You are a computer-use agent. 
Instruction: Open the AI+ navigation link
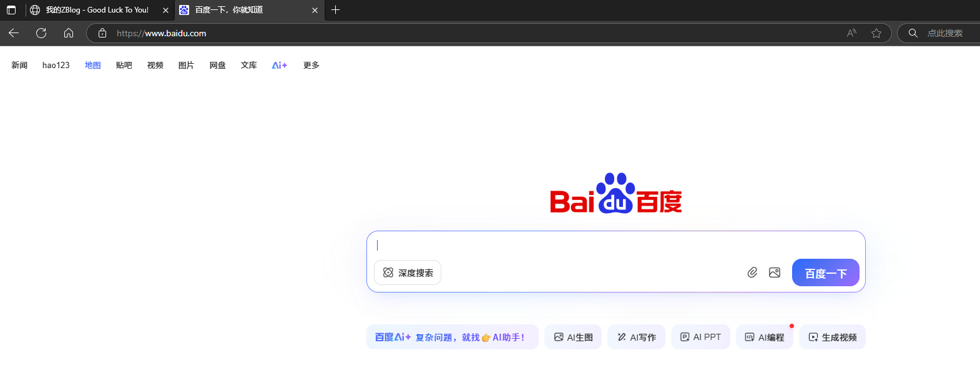280,65
